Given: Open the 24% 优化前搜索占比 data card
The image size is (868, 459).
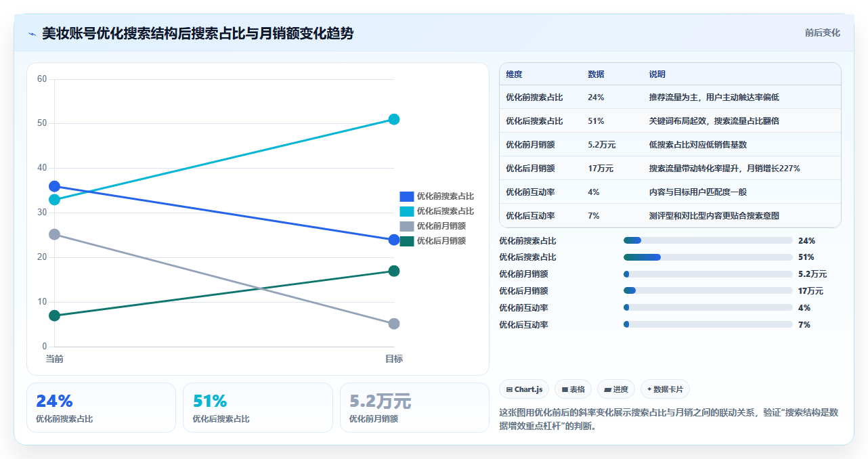Looking at the screenshot, I should pyautogui.click(x=101, y=408).
